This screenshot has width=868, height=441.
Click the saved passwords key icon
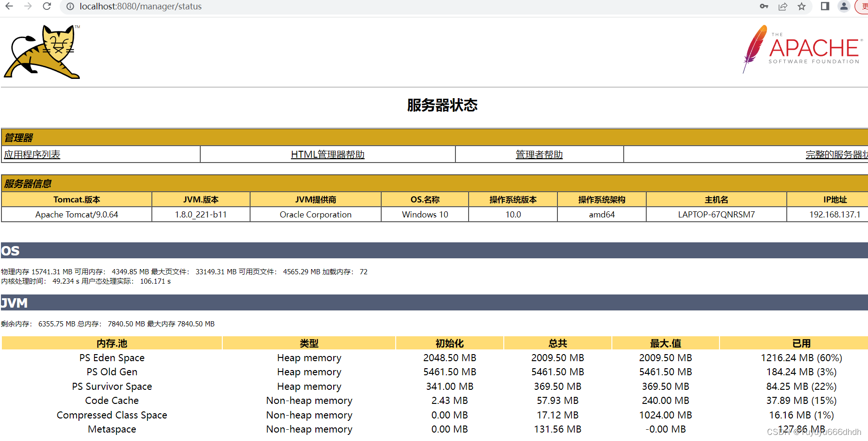coord(764,7)
